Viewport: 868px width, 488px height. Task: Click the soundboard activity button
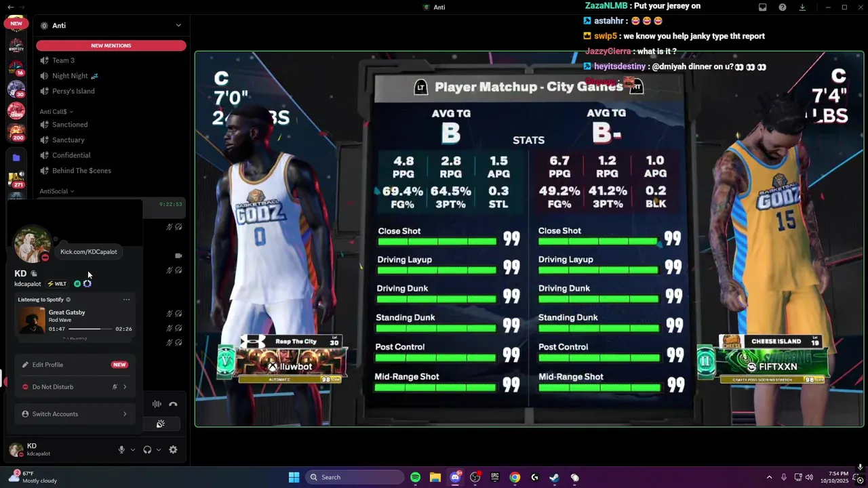click(160, 424)
